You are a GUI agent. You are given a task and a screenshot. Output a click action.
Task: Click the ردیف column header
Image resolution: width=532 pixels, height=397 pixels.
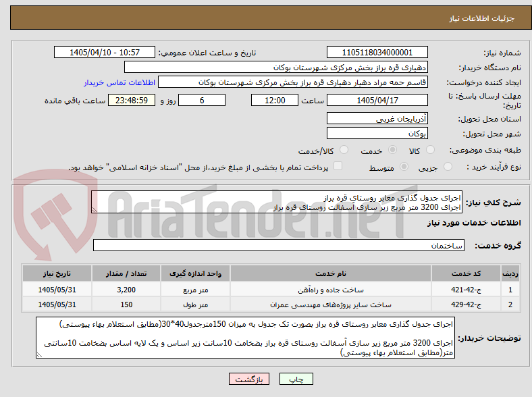(x=510, y=273)
